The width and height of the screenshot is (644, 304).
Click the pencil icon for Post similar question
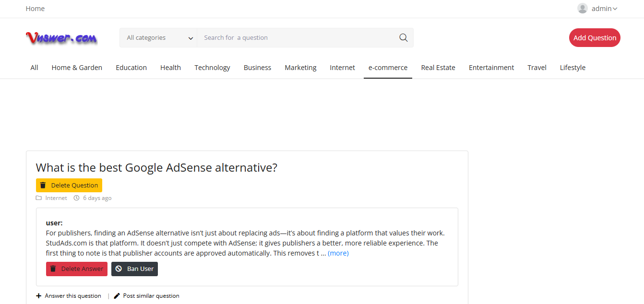117,296
